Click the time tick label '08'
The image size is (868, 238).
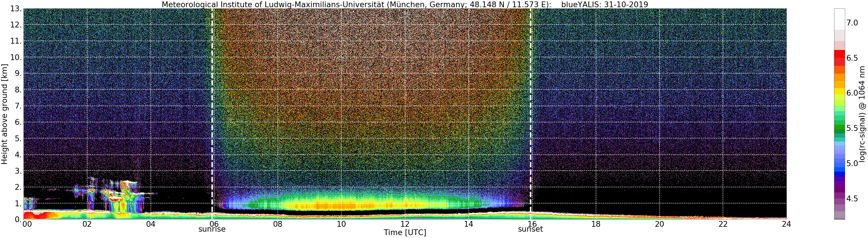pos(278,224)
